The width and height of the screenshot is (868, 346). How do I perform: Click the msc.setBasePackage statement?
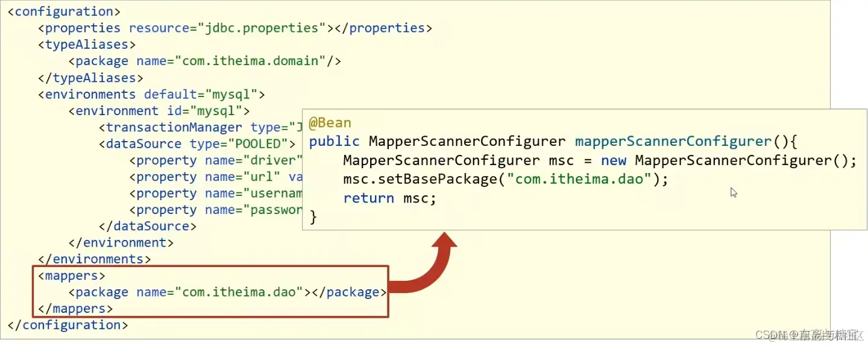point(506,179)
